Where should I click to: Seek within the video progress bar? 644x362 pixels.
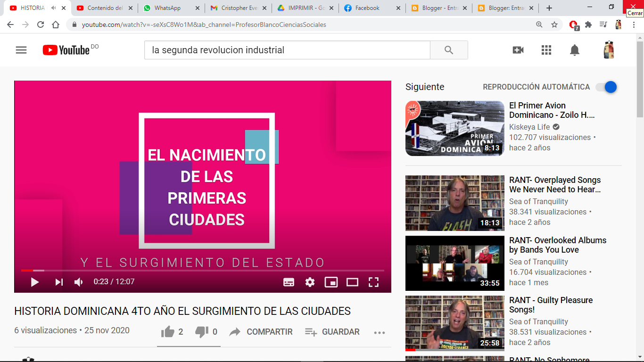203,271
